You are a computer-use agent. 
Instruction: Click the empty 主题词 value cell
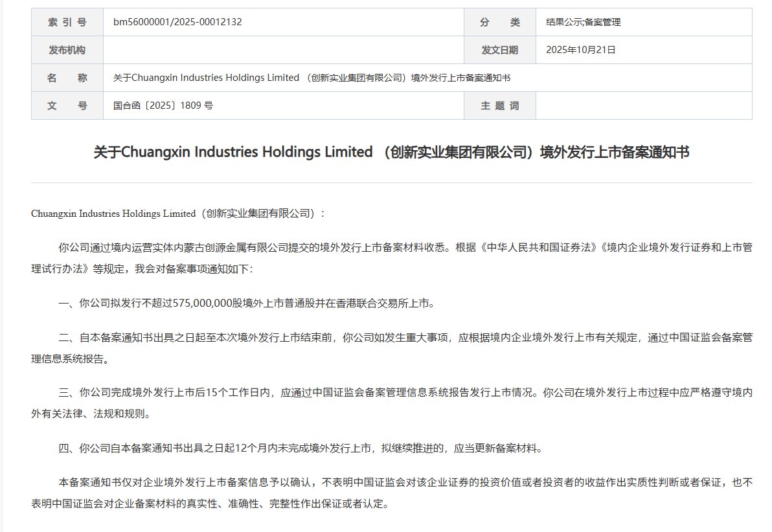[643, 105]
